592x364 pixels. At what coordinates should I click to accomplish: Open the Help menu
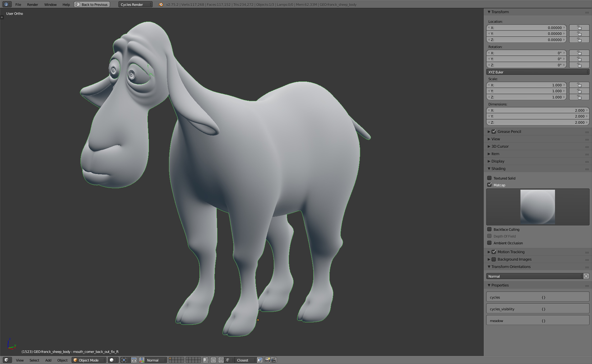[x=66, y=4]
